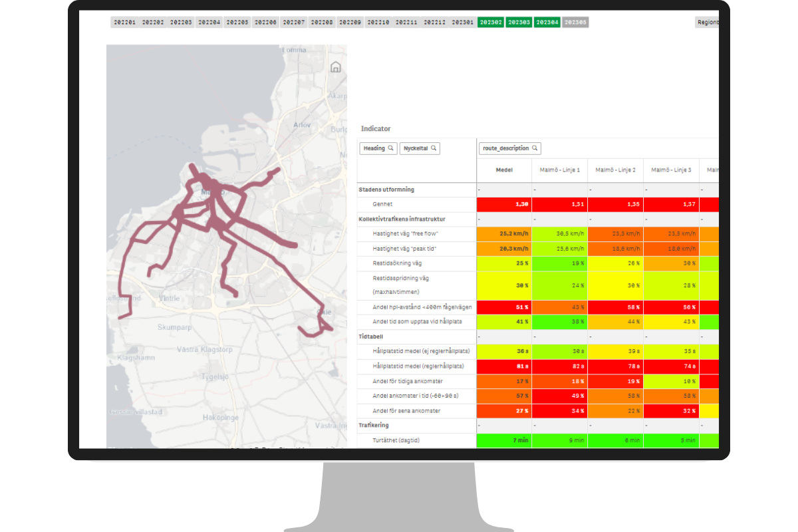This screenshot has width=798, height=532.
Task: Deselect the green 202302 period button
Action: pos(490,21)
